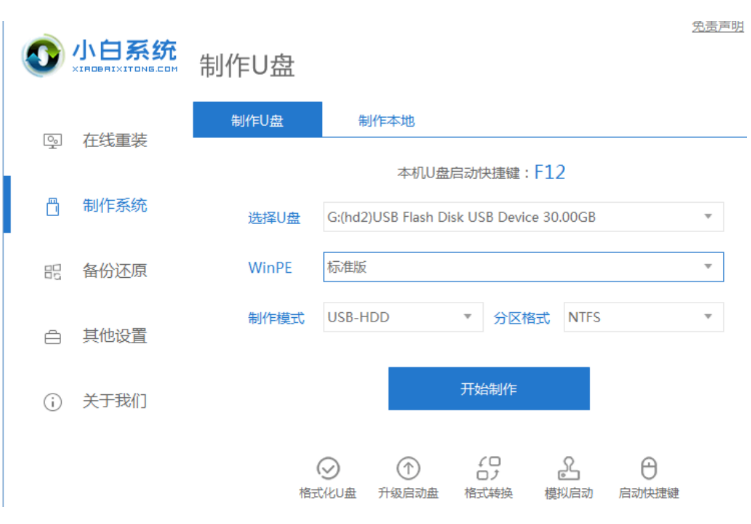Click the 其他设置 briefcase icon
The width and height of the screenshot is (751, 524).
coord(53,337)
